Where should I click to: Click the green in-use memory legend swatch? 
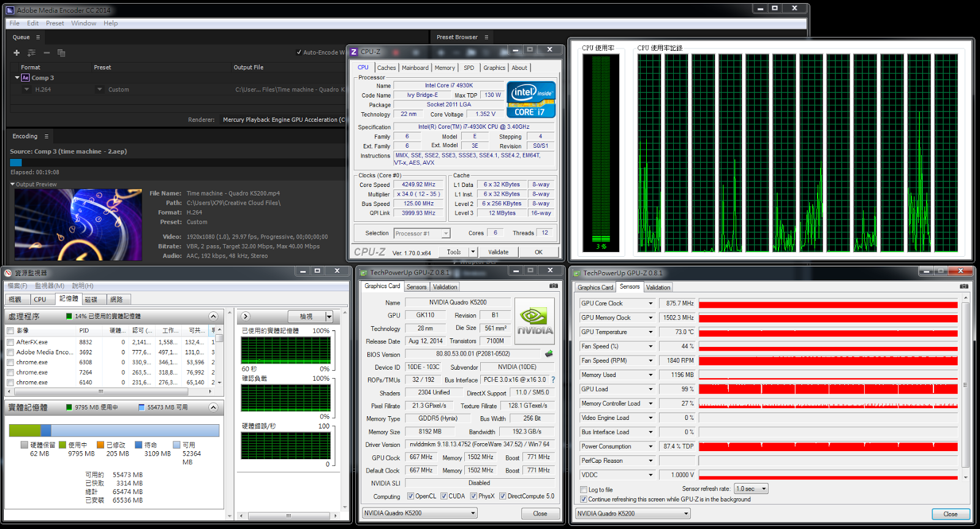click(x=62, y=445)
